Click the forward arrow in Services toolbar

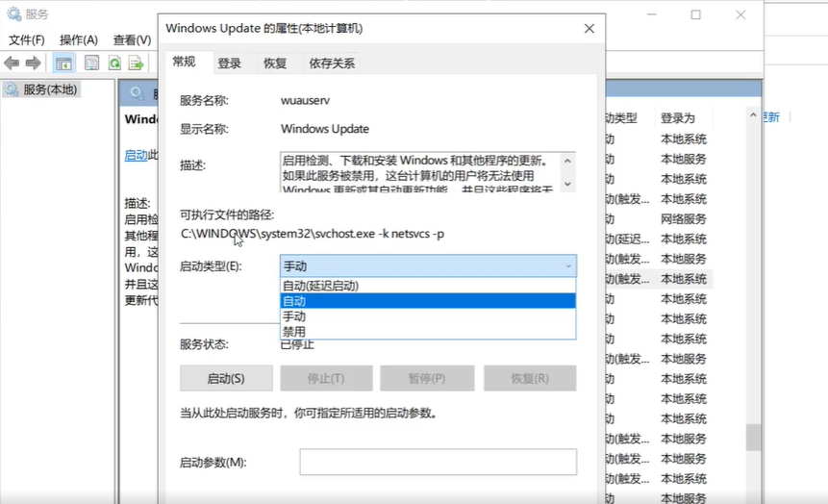click(x=34, y=63)
